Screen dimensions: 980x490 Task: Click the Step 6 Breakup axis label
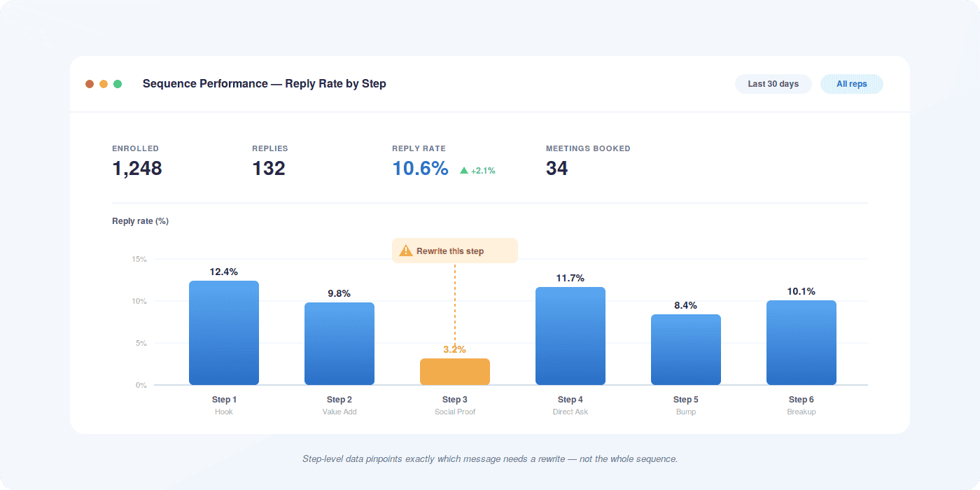(801, 405)
